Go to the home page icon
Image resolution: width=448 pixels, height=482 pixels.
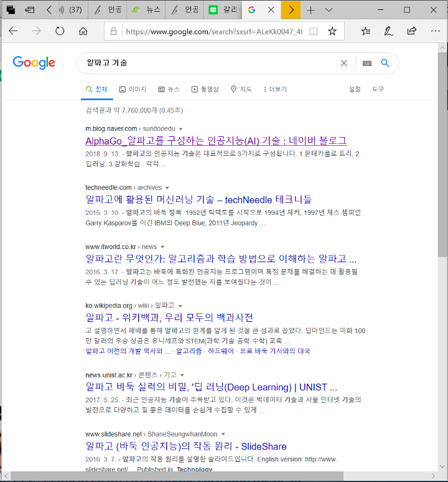point(83,31)
